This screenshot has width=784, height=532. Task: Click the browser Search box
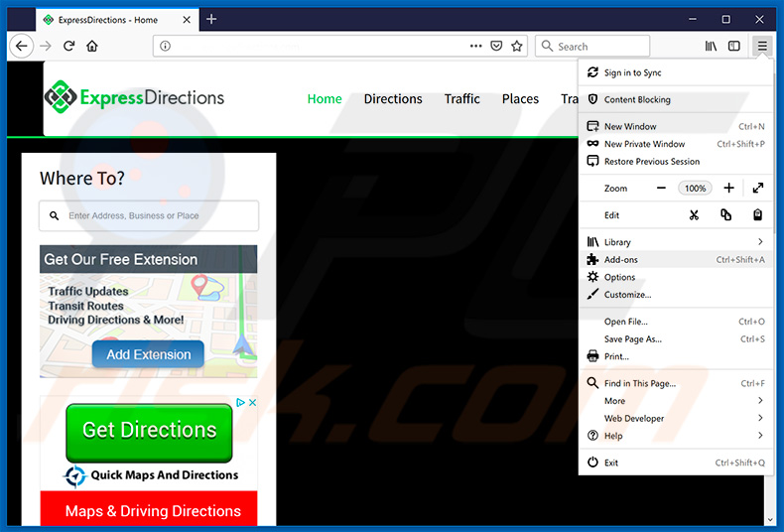[x=592, y=47]
